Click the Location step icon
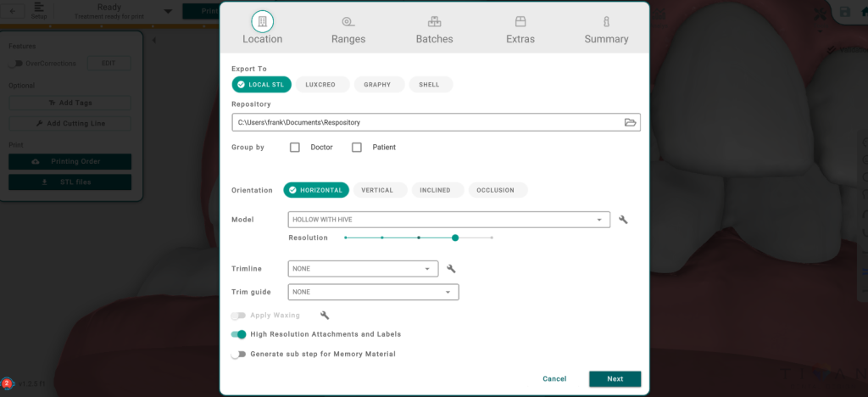The width and height of the screenshot is (868, 397). point(263,21)
